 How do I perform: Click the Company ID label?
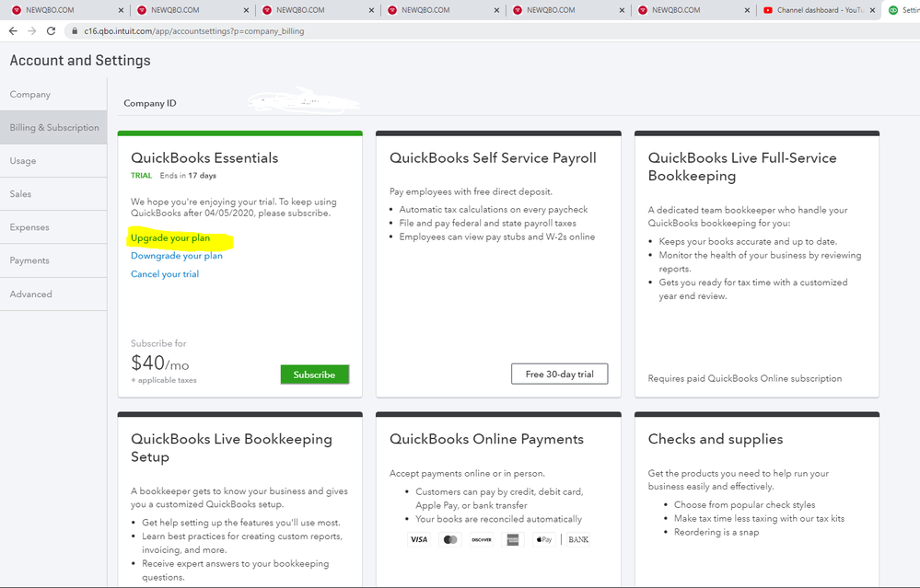click(149, 103)
